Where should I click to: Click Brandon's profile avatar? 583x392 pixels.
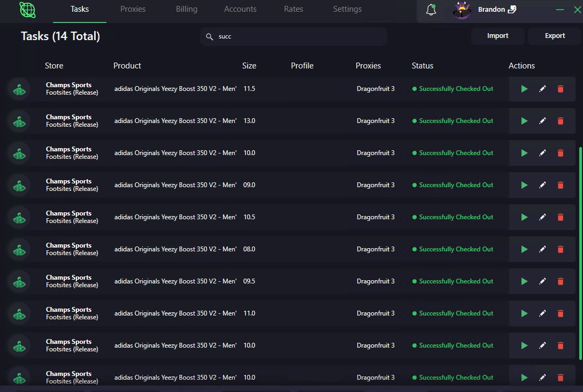tap(462, 10)
